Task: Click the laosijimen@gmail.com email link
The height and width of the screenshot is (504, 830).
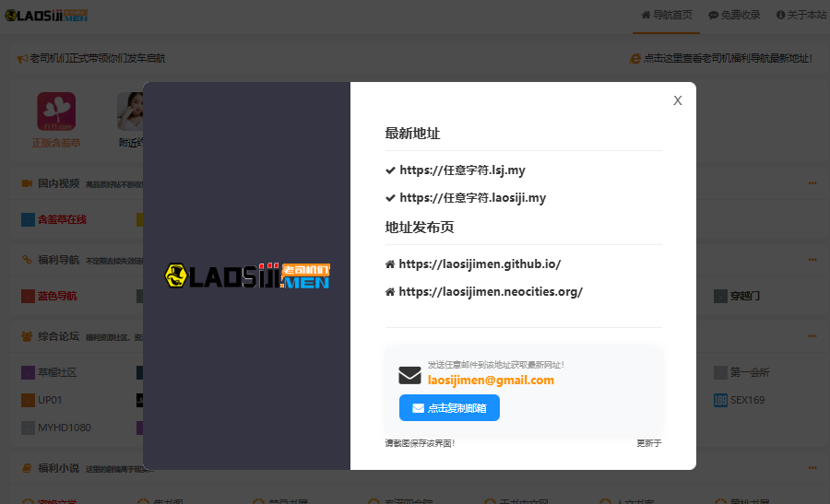Action: (x=490, y=380)
